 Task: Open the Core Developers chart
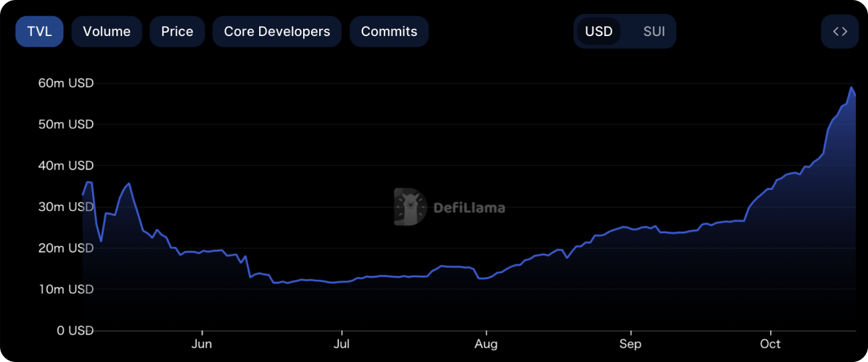point(277,31)
